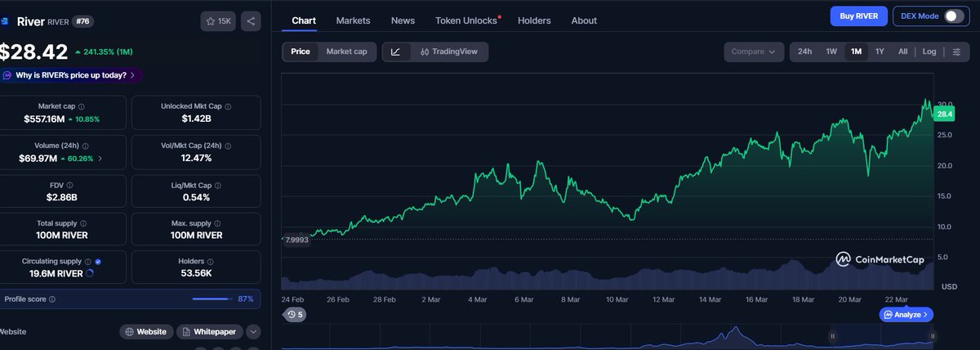Open the About tab
Screen dimensions: 980x350
[584, 20]
